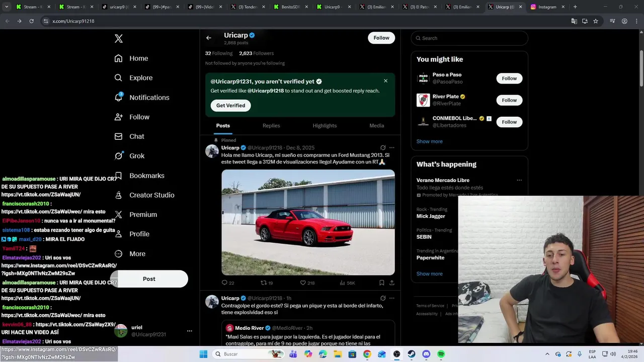Click the X logo in the sidebar
This screenshot has height=362, width=644.
pyautogui.click(x=119, y=39)
